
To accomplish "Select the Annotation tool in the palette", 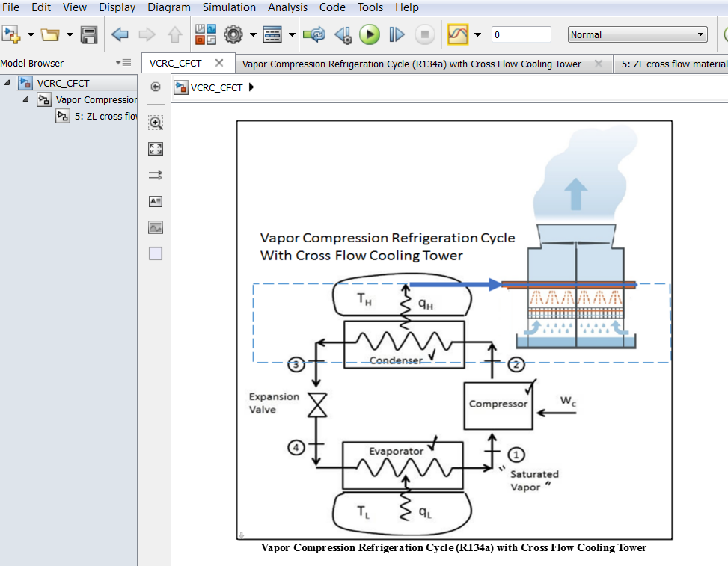I will point(155,201).
